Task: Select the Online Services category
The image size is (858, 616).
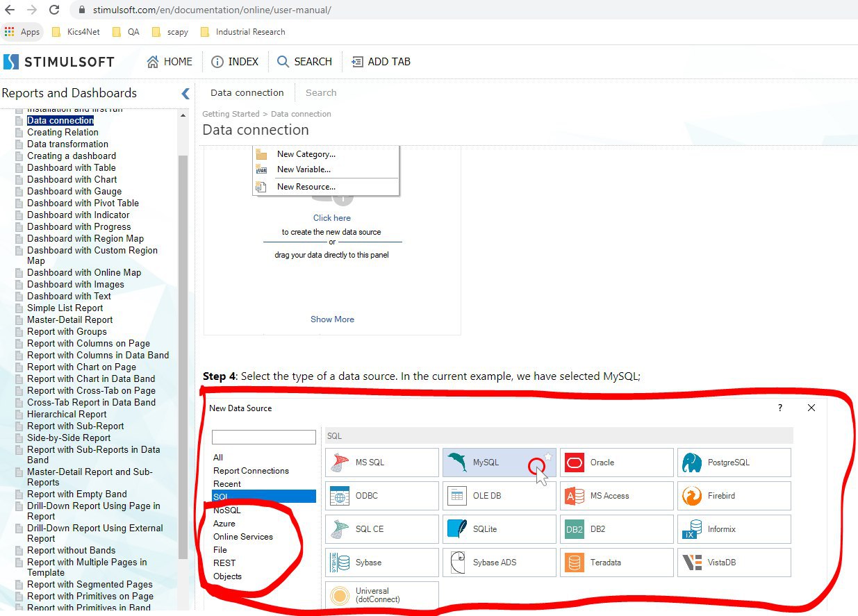Action: point(243,537)
